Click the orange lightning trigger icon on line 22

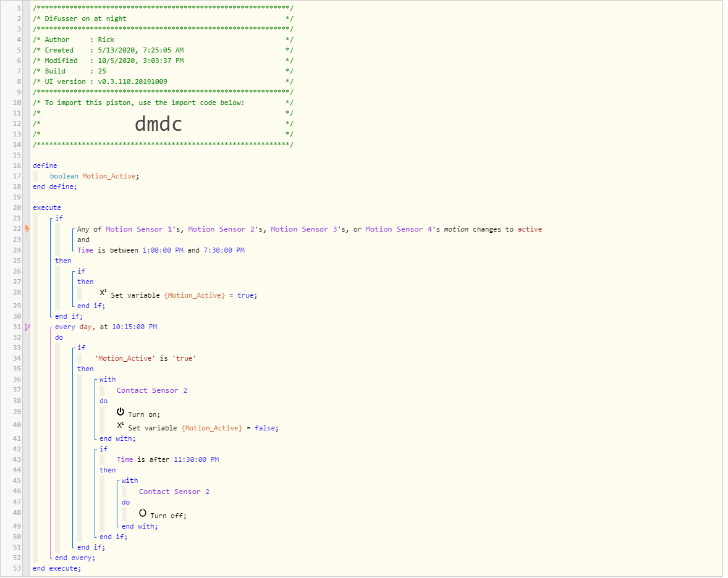pyautogui.click(x=27, y=228)
